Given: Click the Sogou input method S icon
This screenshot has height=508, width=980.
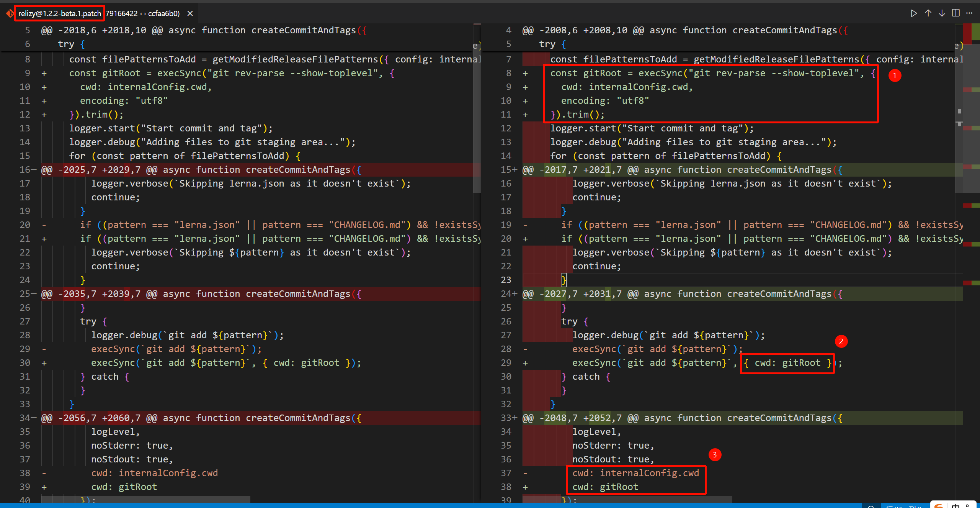Looking at the screenshot, I should pos(938,506).
